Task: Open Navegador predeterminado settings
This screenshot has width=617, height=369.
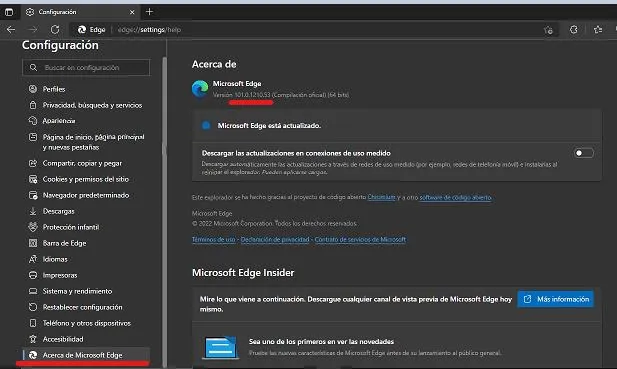Action: point(86,195)
